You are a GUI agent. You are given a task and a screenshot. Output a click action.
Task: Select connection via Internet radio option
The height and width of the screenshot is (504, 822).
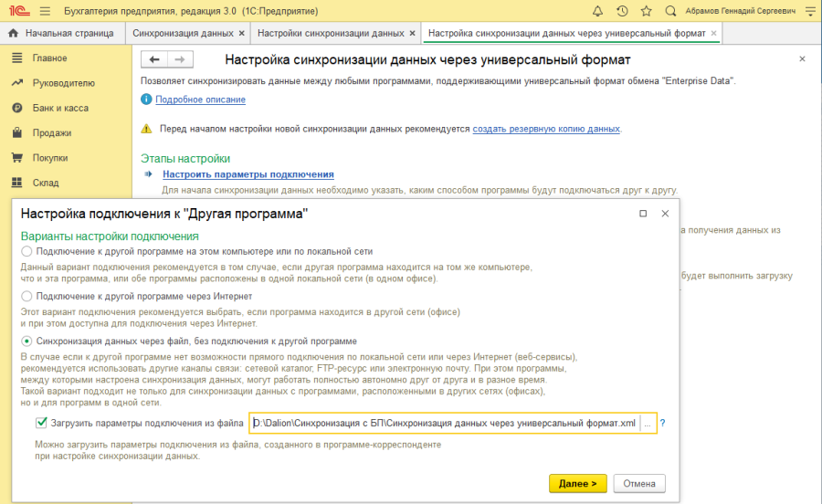click(26, 297)
